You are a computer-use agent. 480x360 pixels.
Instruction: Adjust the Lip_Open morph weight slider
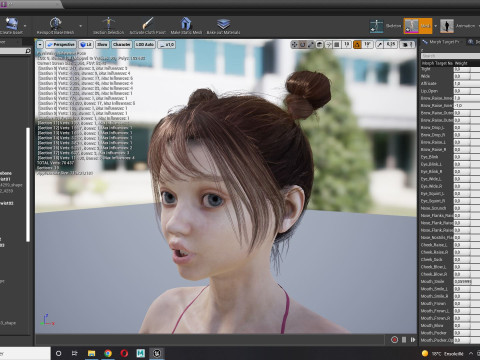tap(467, 91)
